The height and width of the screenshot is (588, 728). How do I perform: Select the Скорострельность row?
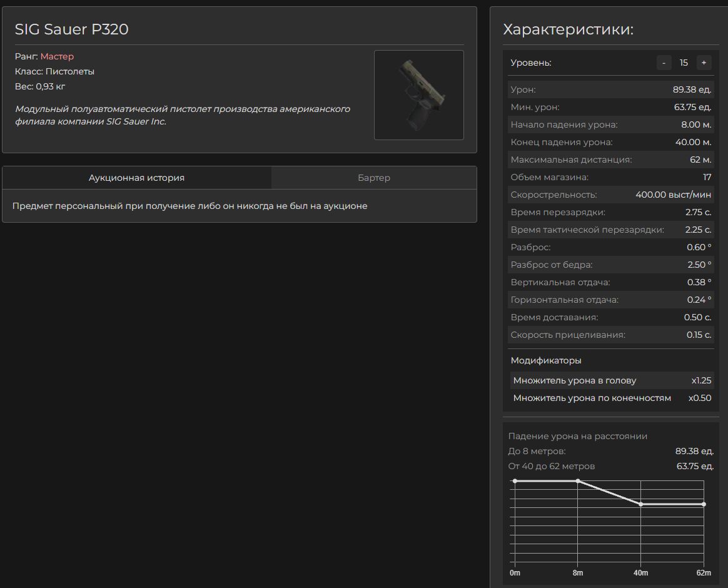pyautogui.click(x=610, y=195)
